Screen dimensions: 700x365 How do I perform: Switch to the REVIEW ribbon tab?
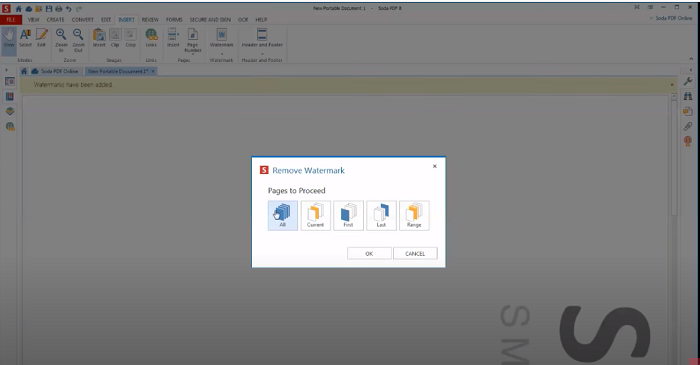[x=150, y=20]
